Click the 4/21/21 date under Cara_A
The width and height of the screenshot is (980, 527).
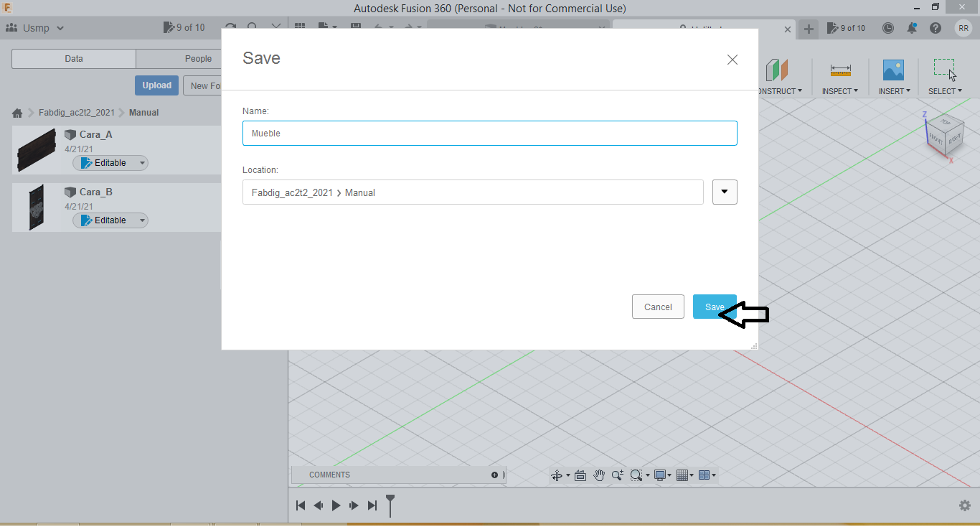pos(79,149)
